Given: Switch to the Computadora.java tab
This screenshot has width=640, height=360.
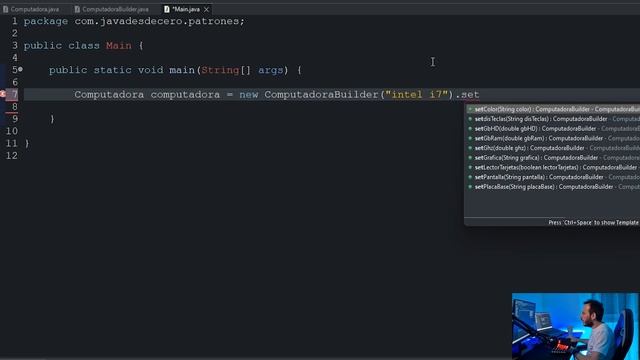Looking at the screenshot, I should pos(31,9).
